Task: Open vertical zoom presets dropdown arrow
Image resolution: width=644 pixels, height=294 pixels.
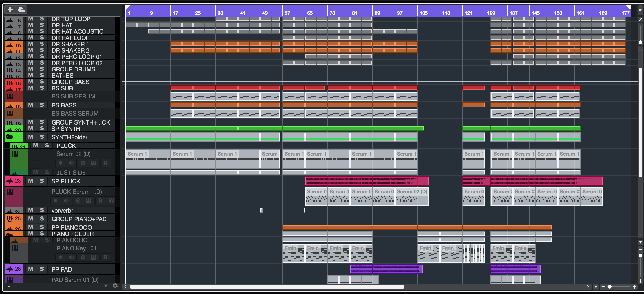Action: tap(640, 243)
